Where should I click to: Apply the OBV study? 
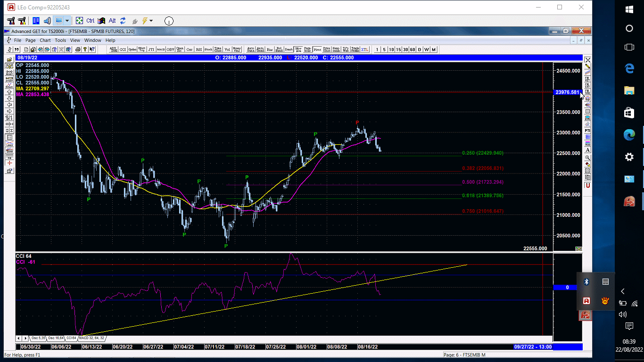pos(170,49)
